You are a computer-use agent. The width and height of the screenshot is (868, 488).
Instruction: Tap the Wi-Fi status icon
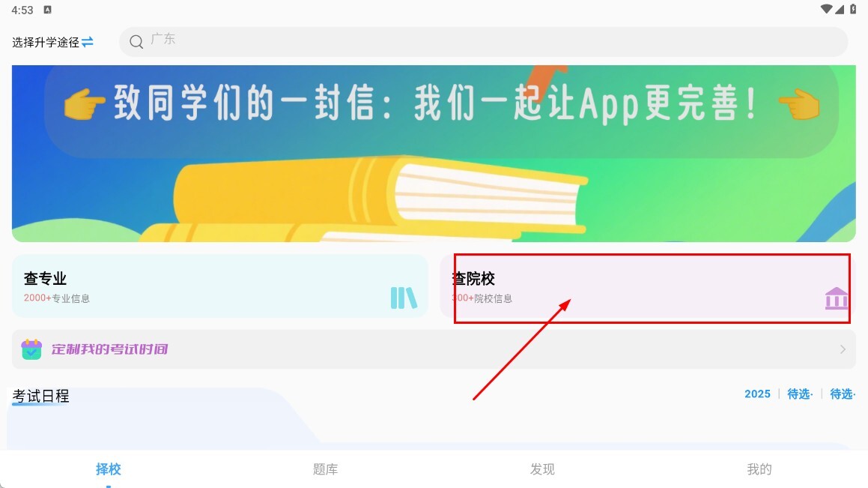826,9
